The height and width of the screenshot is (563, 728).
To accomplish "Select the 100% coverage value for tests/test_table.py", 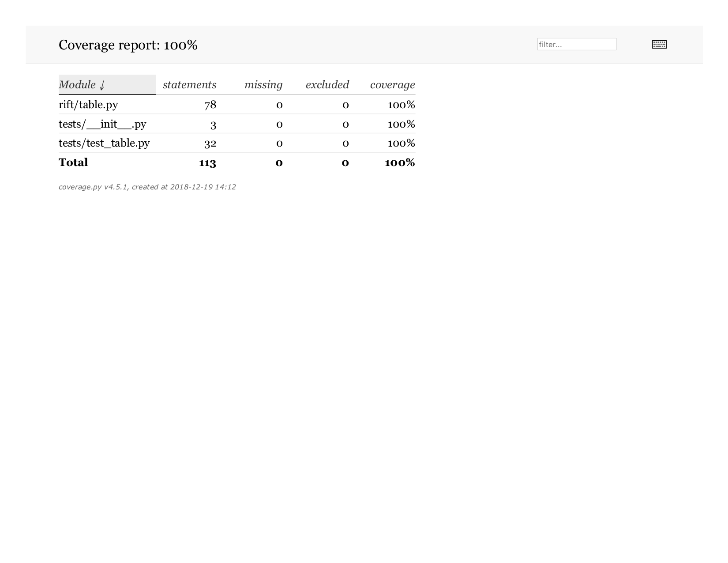I will point(401,143).
